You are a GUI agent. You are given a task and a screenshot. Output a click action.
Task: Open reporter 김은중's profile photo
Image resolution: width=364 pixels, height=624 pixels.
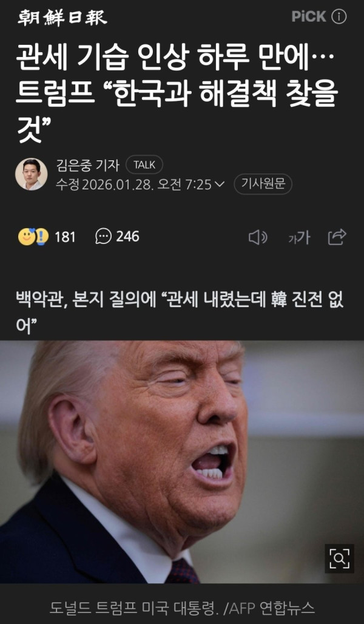tap(31, 174)
